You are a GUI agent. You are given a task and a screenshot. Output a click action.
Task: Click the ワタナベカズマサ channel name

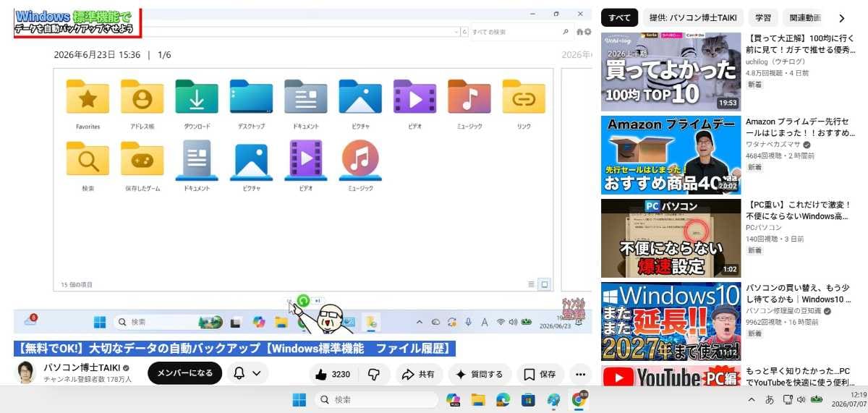tap(773, 145)
